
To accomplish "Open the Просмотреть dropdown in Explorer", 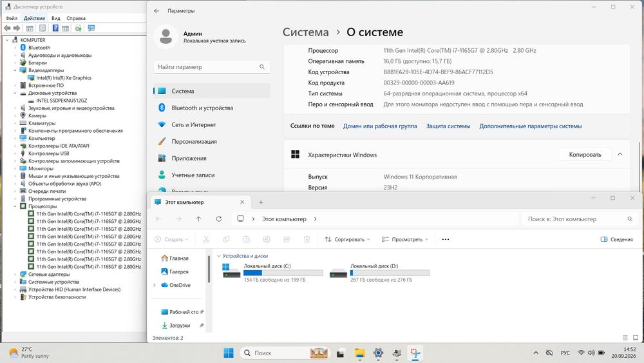I will click(x=405, y=239).
